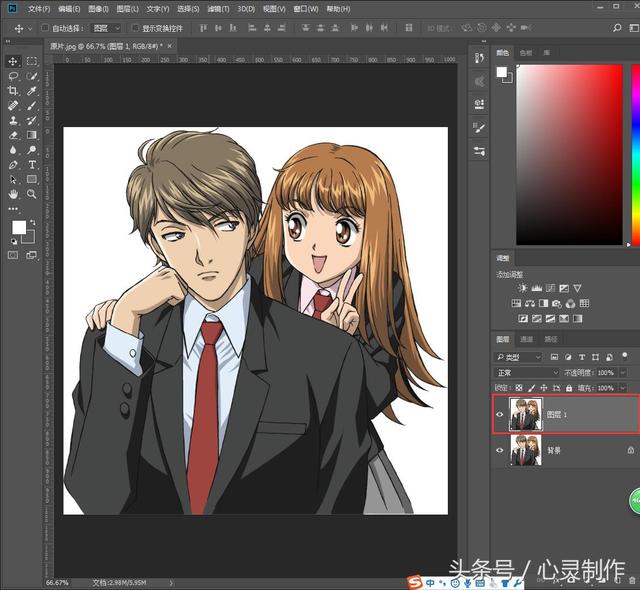Image resolution: width=640 pixels, height=590 pixels.
Task: Select the Clone Stamp tool
Action: (13, 120)
